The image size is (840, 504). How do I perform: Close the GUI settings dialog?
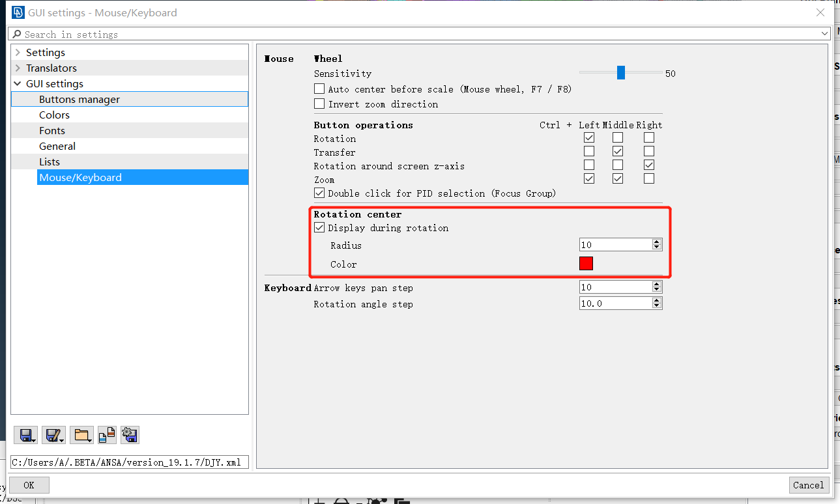click(x=821, y=12)
